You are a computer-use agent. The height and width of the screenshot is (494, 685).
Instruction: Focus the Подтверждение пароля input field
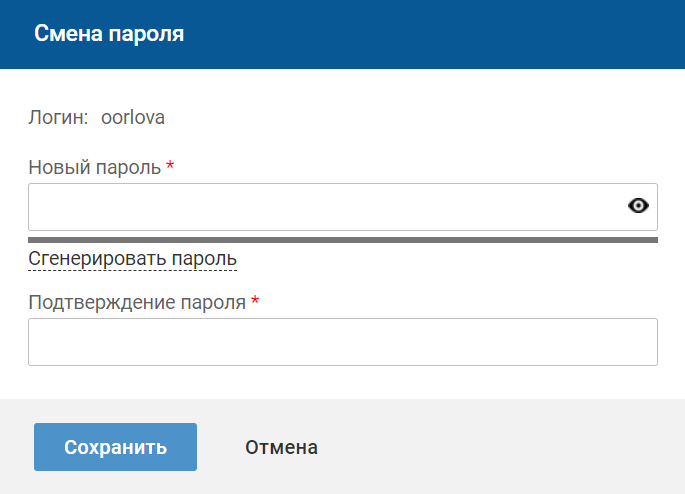(x=342, y=342)
